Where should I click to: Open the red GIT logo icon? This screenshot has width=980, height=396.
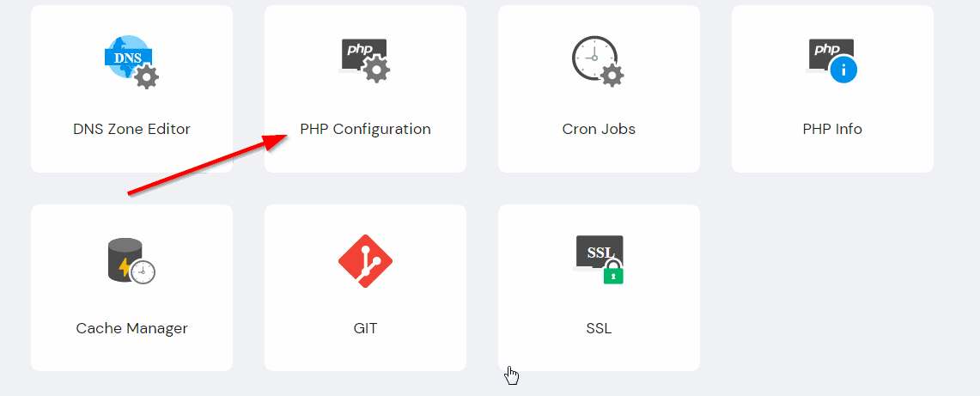365,261
